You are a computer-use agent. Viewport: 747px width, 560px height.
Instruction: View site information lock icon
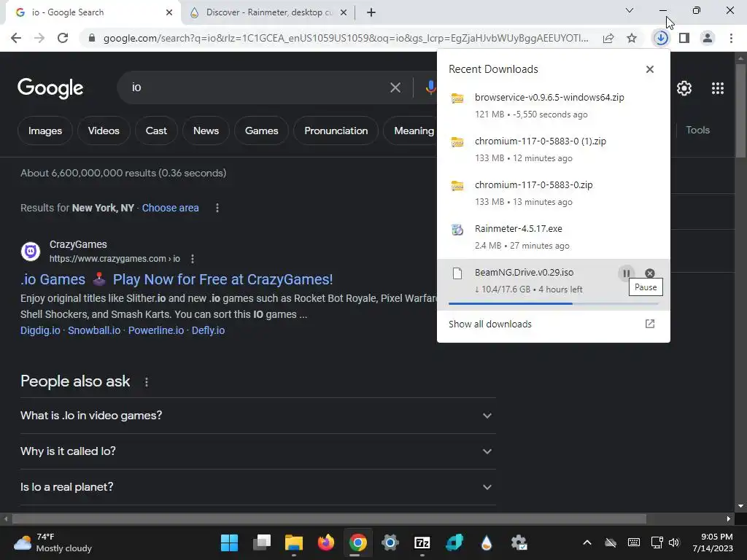(x=92, y=38)
